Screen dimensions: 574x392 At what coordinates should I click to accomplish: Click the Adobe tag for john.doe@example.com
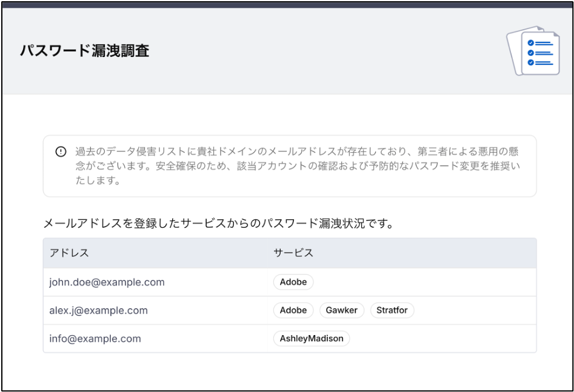293,282
